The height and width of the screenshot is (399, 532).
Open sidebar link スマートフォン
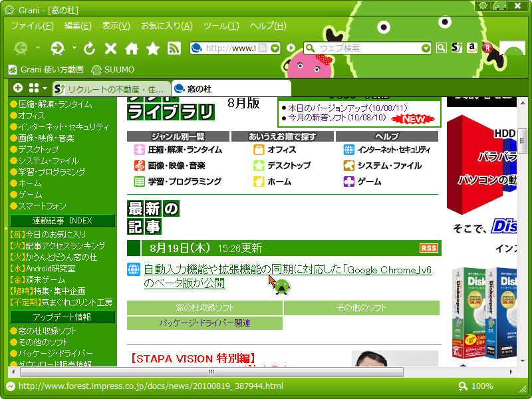pos(42,206)
